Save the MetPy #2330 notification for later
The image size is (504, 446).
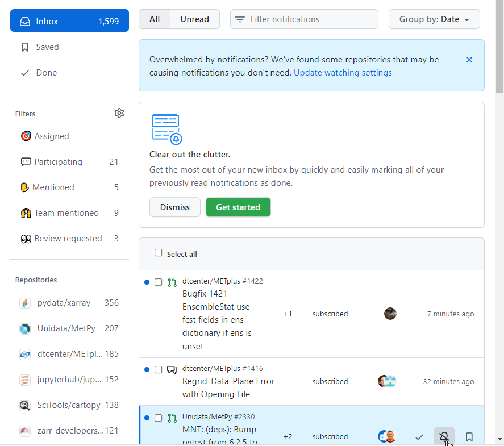click(x=469, y=436)
